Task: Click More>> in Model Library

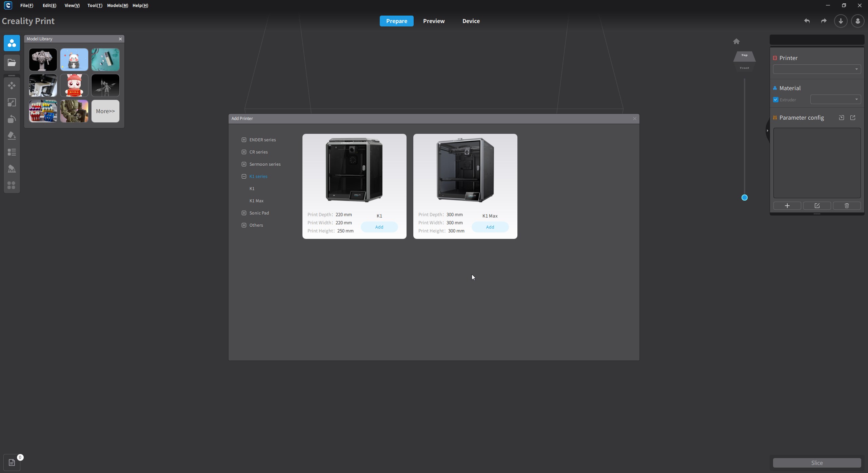Action: [x=105, y=111]
